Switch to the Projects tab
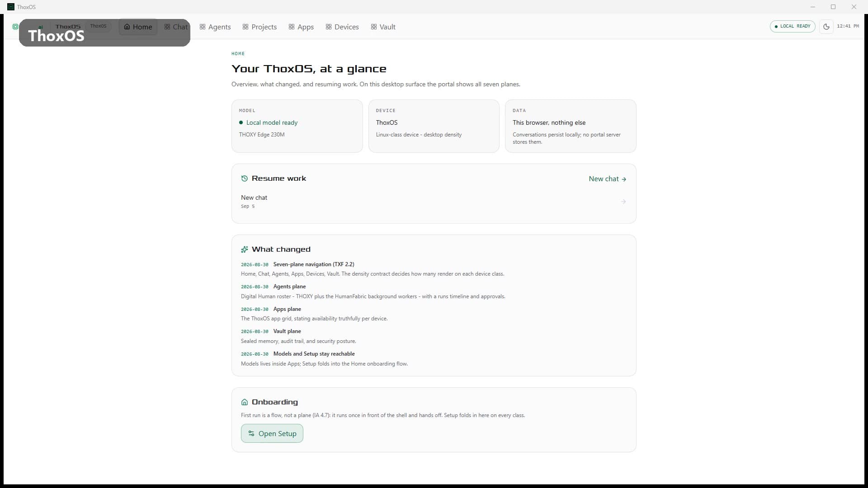 click(x=259, y=27)
